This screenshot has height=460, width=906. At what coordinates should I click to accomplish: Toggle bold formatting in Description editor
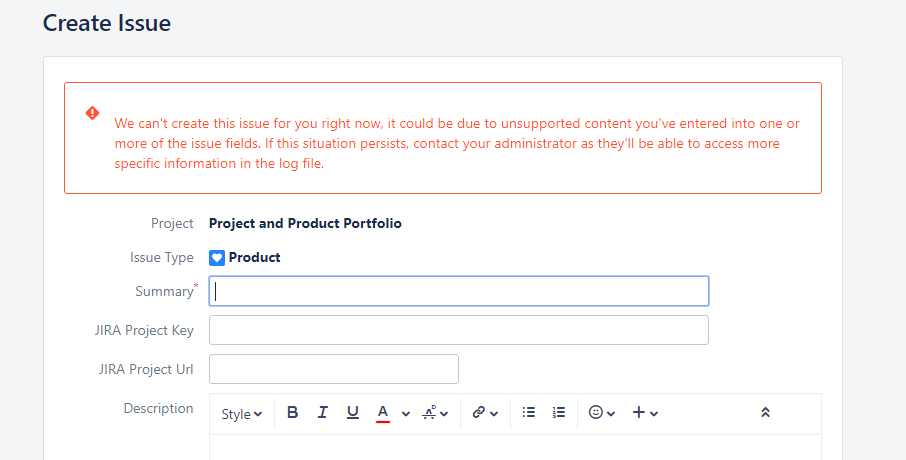pos(293,413)
